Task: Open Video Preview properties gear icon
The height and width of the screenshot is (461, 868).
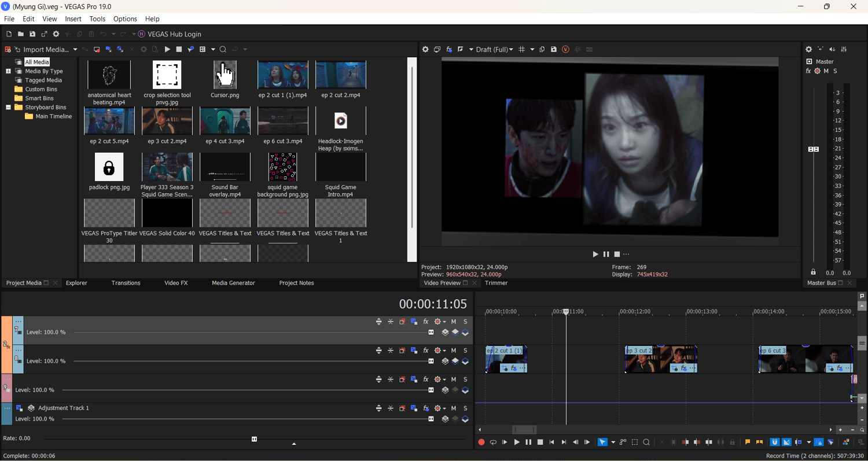Action: coord(425,50)
